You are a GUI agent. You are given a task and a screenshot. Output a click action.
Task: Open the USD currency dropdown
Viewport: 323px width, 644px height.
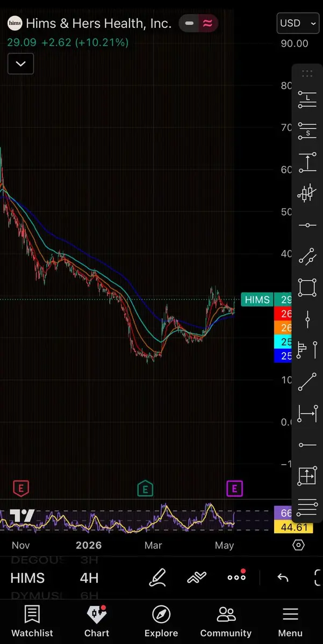[x=298, y=24]
